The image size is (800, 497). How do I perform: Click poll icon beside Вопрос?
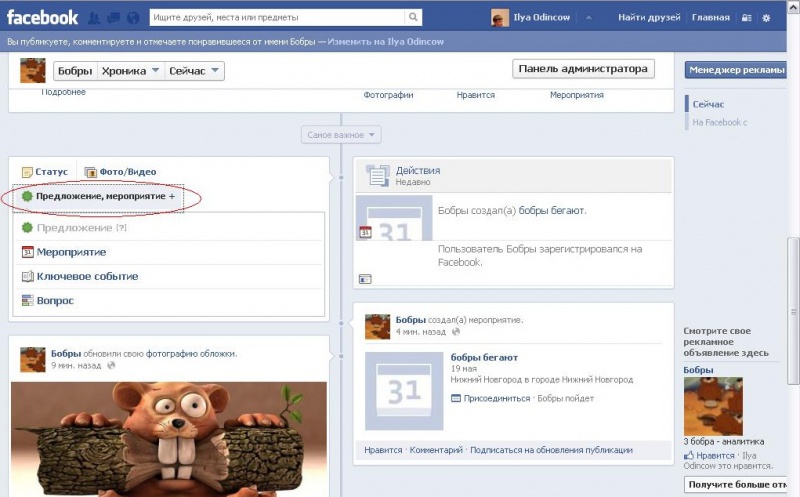(28, 301)
